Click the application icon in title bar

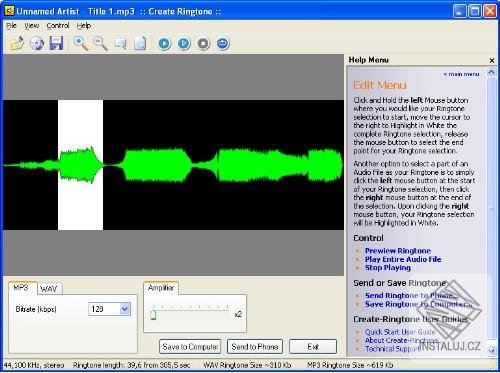(x=9, y=11)
